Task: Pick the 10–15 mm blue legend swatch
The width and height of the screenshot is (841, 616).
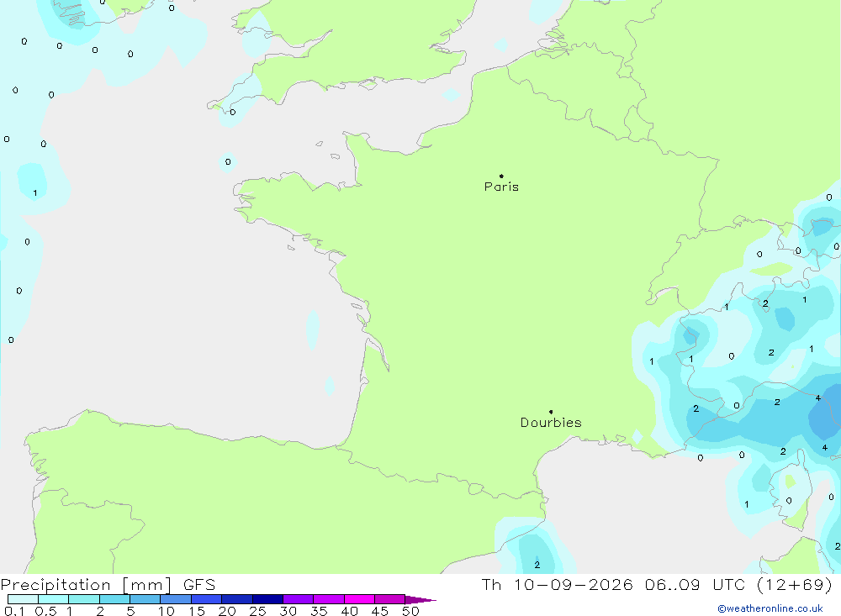Action: tap(176, 599)
